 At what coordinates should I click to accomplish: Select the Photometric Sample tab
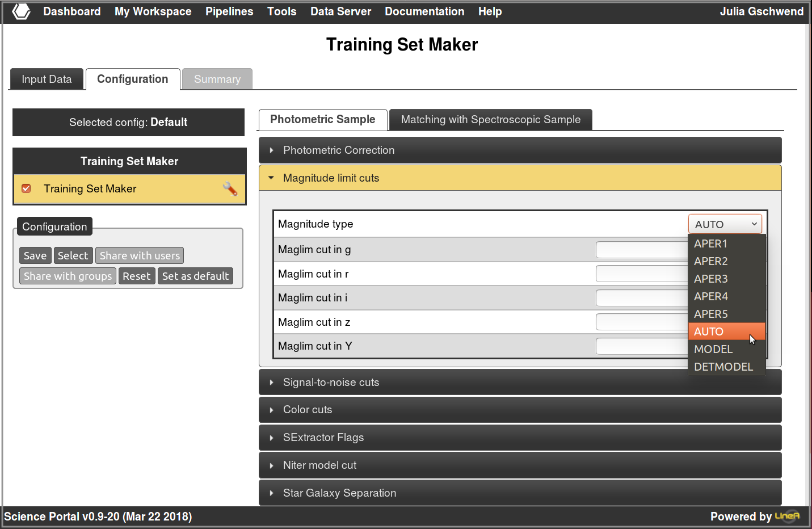(x=323, y=120)
